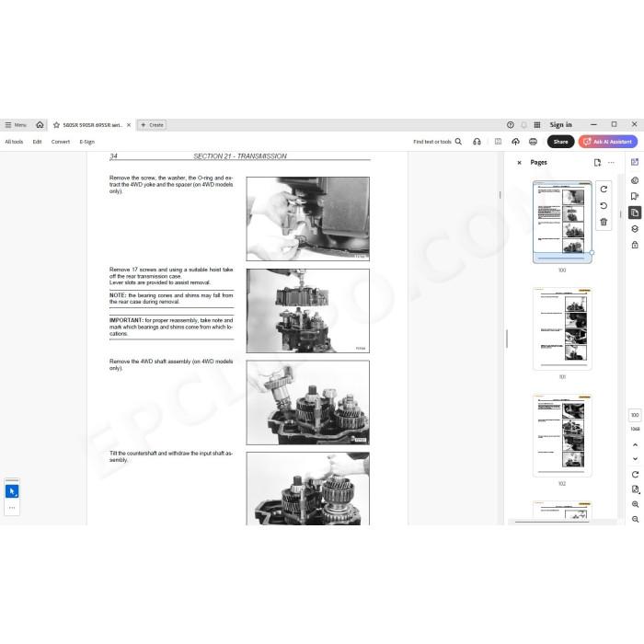Zoom out with magnifier minus icon
Screen dimensions: 644x644
(x=635, y=520)
